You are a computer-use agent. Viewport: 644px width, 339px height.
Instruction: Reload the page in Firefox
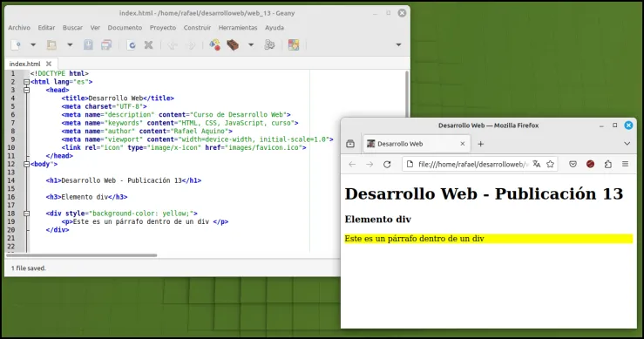387,165
